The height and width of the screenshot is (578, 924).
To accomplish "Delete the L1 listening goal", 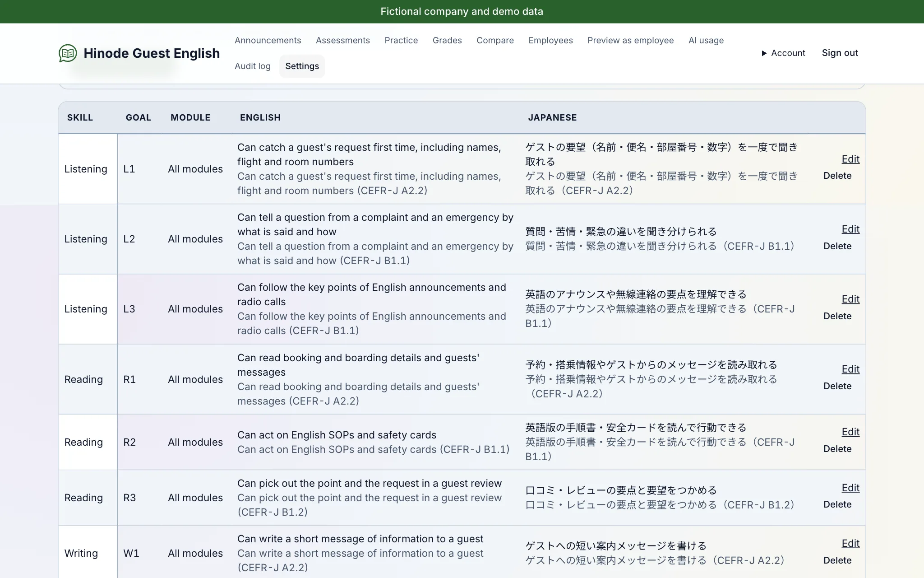I will [x=837, y=176].
